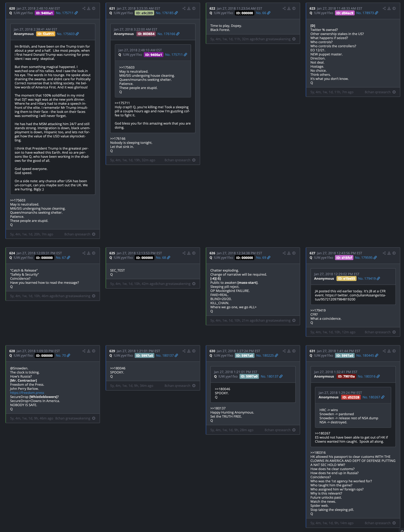Click the ID: a9c289 green badge
The height and width of the screenshot is (532, 404).
pyautogui.click(x=144, y=13)
